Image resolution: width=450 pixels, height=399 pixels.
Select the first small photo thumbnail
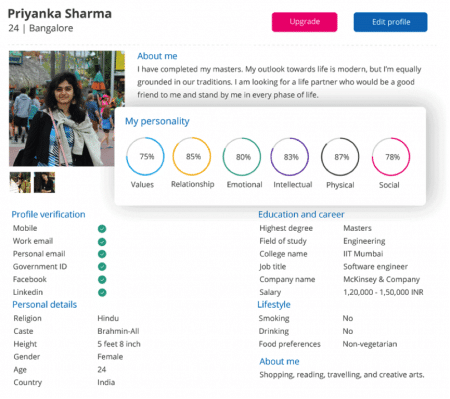[20, 182]
